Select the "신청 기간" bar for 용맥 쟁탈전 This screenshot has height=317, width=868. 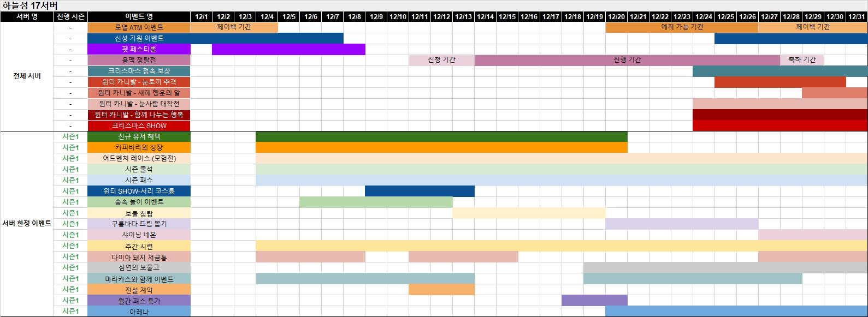441,60
